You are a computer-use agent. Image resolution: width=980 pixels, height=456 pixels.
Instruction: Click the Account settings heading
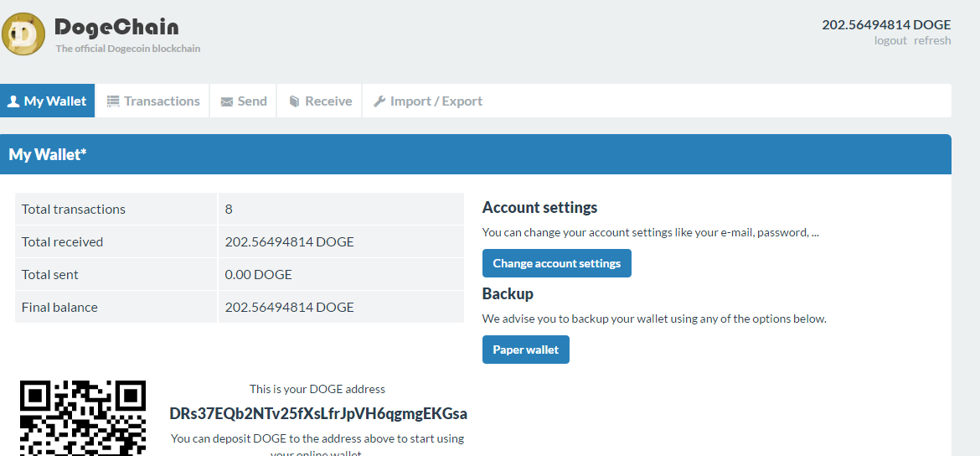(540, 207)
